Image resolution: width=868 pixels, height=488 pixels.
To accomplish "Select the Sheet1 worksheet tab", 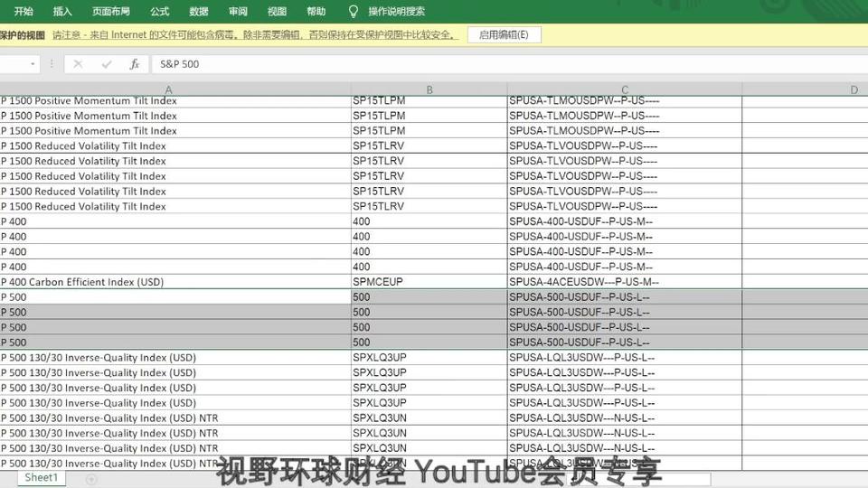I will point(41,477).
